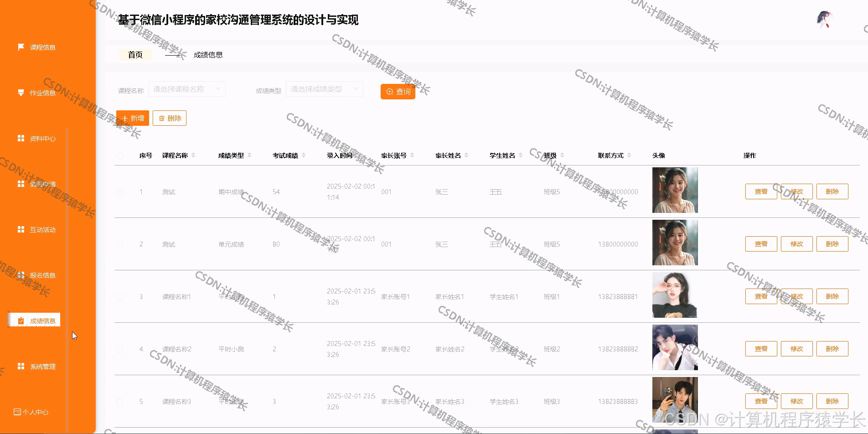
Task: Sort table by 联系方式 column arrows
Action: pyautogui.click(x=629, y=155)
